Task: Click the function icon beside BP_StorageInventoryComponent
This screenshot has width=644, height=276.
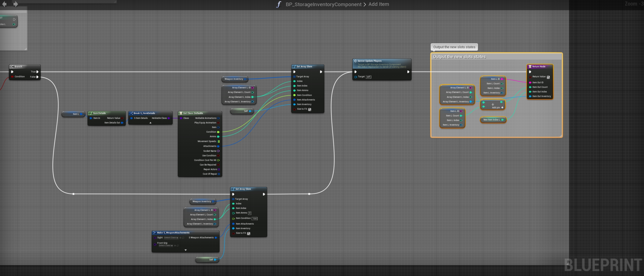Action: tap(279, 4)
